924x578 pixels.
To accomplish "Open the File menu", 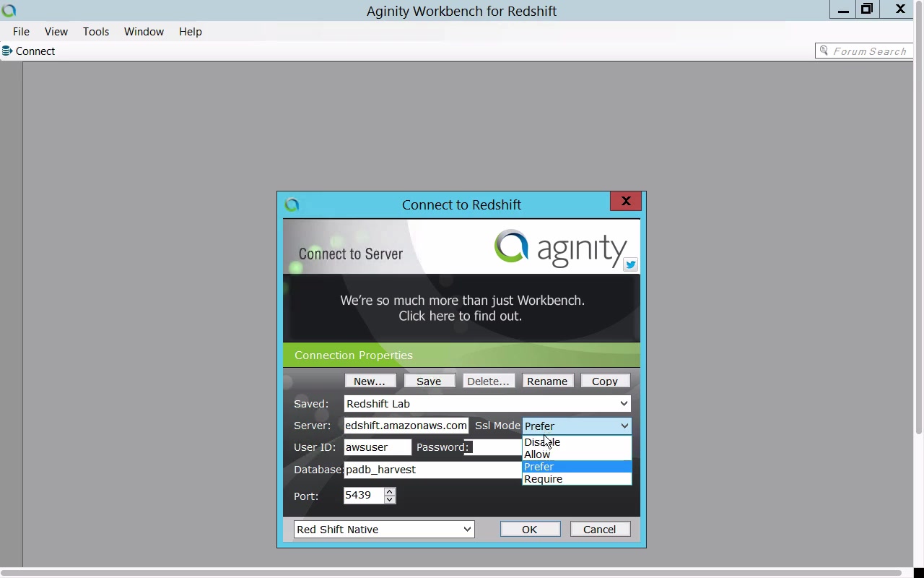I will [x=21, y=32].
